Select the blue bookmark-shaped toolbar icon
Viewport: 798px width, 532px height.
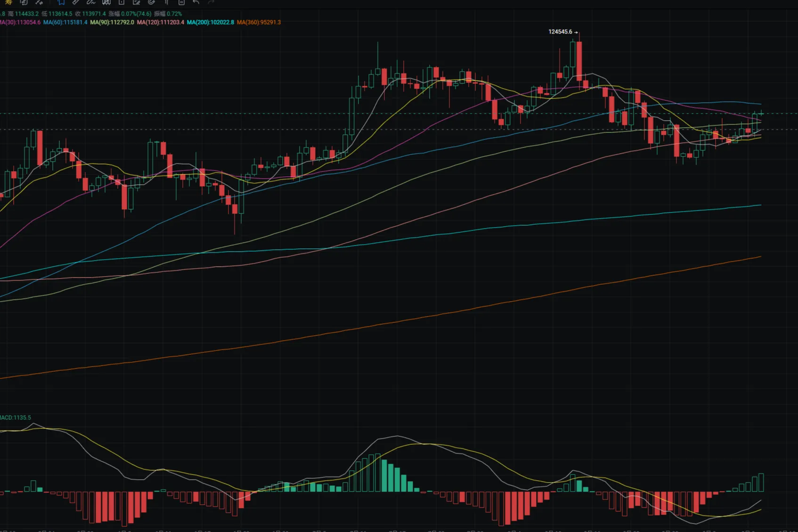(61, 2)
